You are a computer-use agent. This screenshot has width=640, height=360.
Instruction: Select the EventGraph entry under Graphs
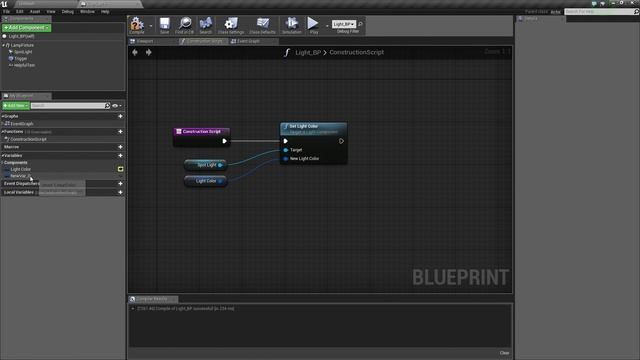point(63,124)
